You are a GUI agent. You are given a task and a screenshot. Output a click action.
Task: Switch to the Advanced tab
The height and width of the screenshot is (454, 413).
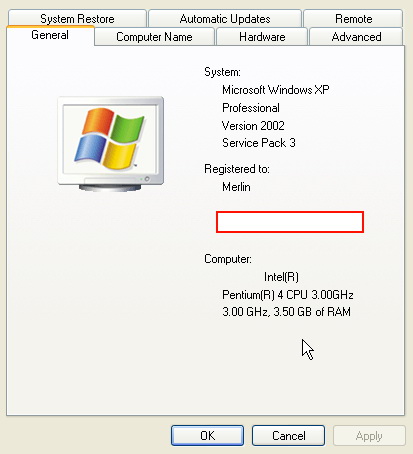356,37
